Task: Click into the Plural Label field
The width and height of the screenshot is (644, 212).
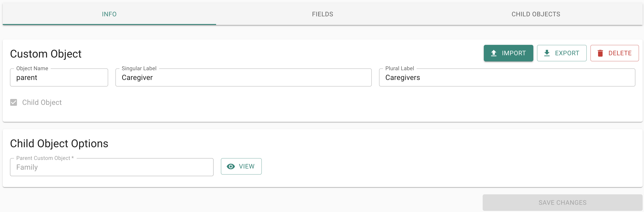Action: pos(507,78)
